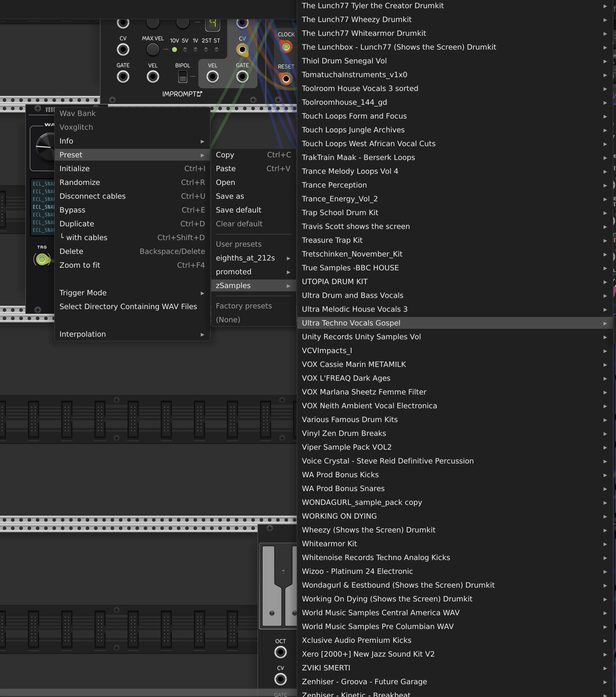The image size is (616, 697).
Task: Open the zSamples preset folder
Action: click(253, 286)
